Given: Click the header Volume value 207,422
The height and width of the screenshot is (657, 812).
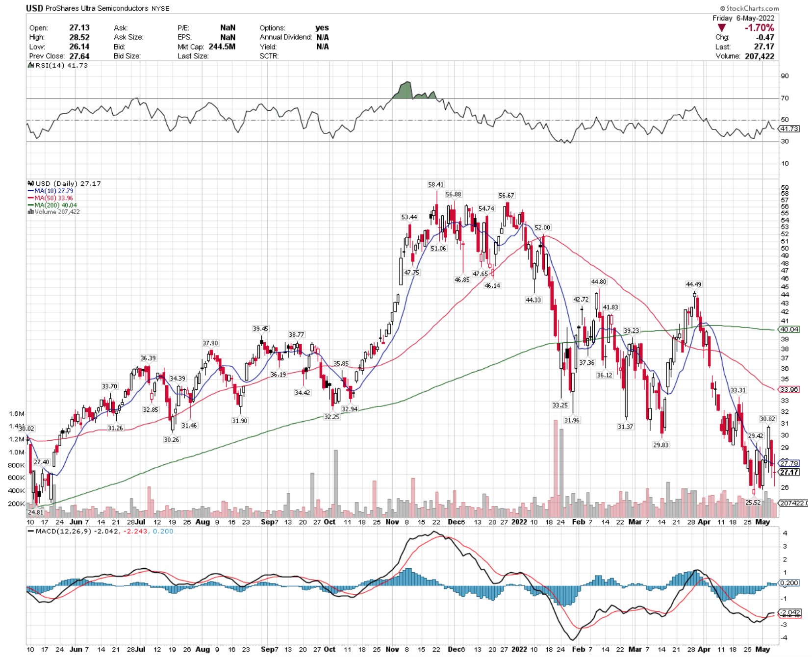Looking at the screenshot, I should (760, 56).
